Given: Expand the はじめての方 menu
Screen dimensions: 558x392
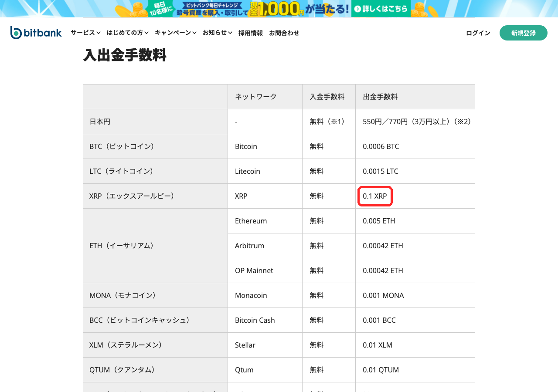Looking at the screenshot, I should pyautogui.click(x=128, y=33).
